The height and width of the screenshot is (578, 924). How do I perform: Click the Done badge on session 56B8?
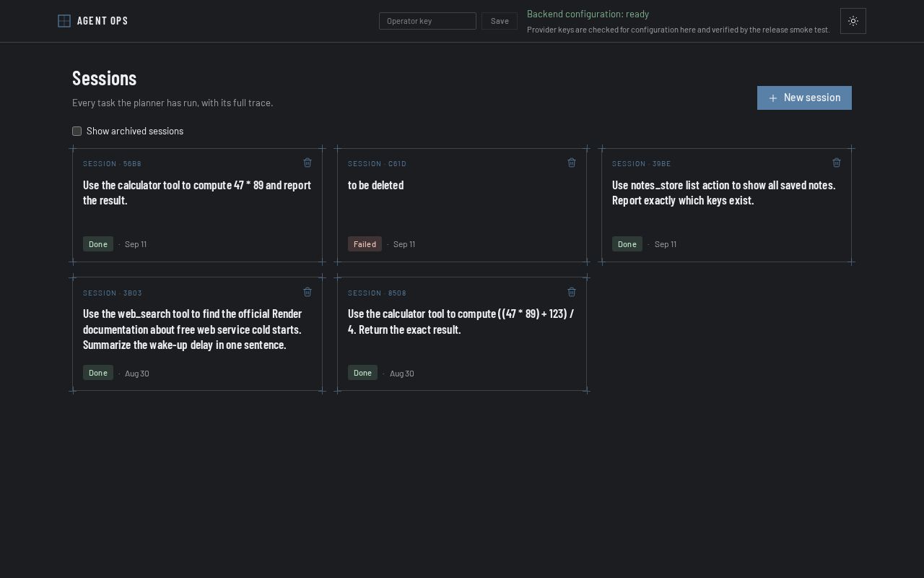point(98,244)
